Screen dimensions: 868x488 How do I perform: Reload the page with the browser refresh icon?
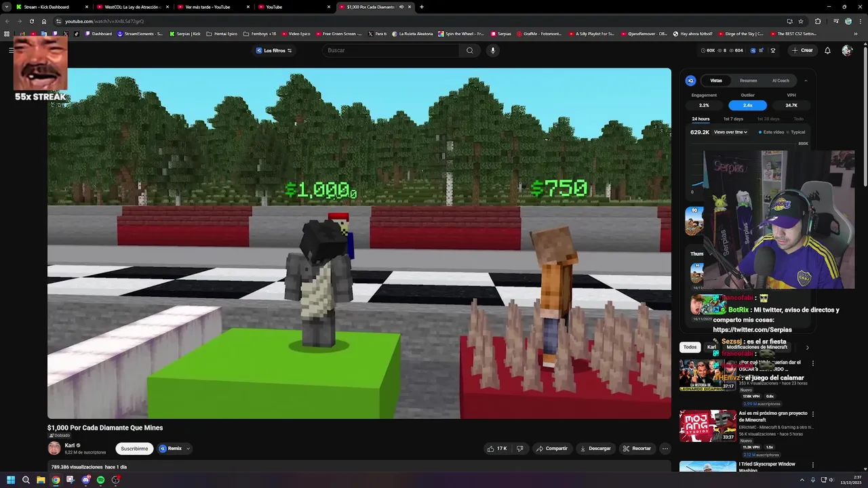coord(31,21)
